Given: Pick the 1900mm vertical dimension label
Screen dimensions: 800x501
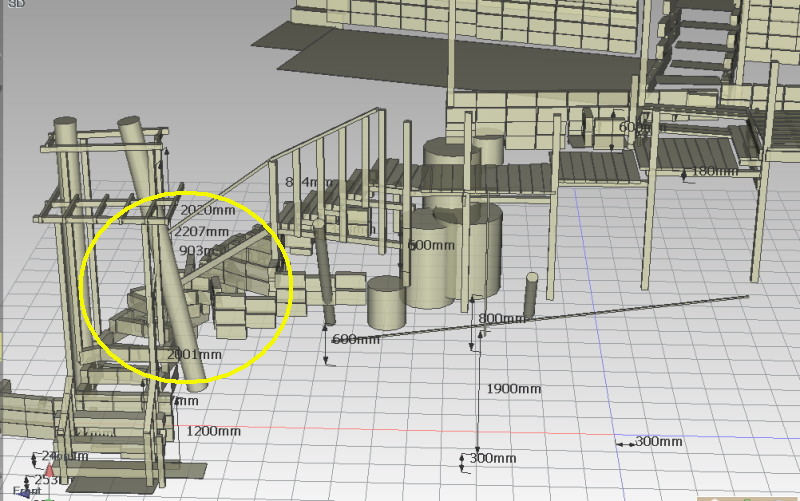Looking at the screenshot, I should pyautogui.click(x=513, y=388).
